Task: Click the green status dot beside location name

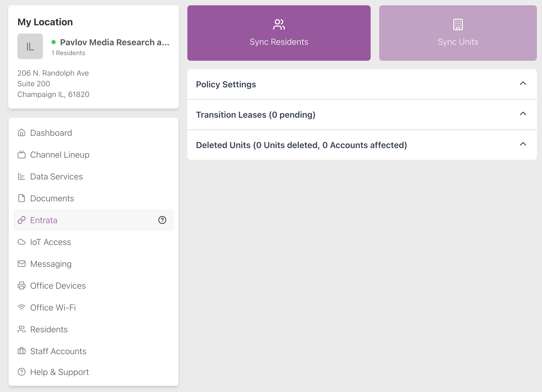Action: coord(54,42)
